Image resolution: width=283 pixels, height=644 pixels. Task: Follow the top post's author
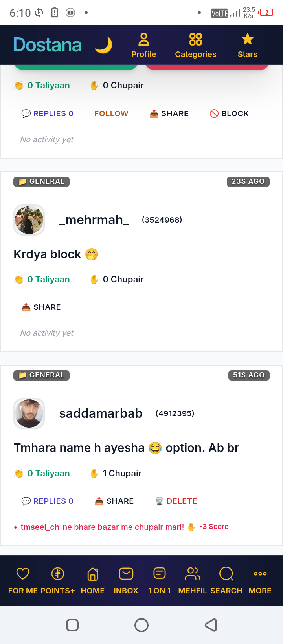(111, 113)
